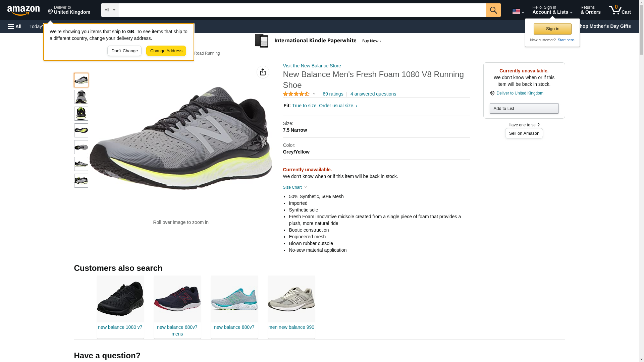This screenshot has width=644, height=362.
Task: Click into the search text field
Action: [302, 10]
